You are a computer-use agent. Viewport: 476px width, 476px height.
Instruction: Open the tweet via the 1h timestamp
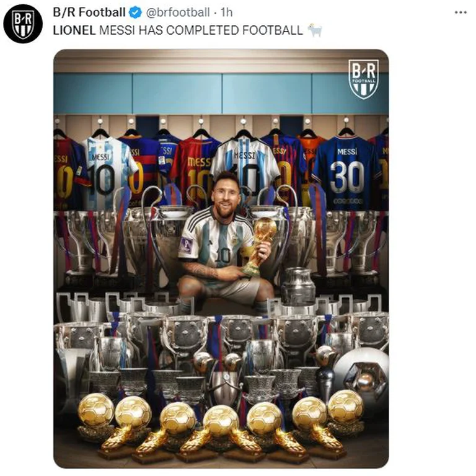[226, 12]
